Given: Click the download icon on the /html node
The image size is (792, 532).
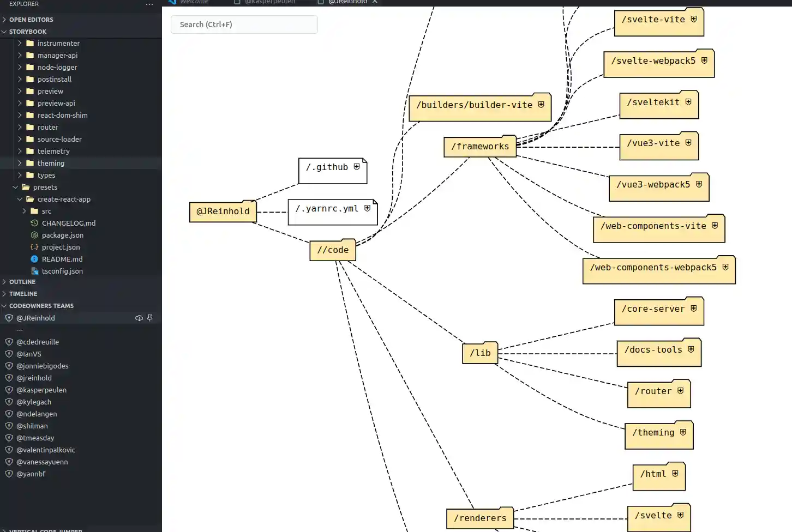Looking at the screenshot, I should coord(676,473).
